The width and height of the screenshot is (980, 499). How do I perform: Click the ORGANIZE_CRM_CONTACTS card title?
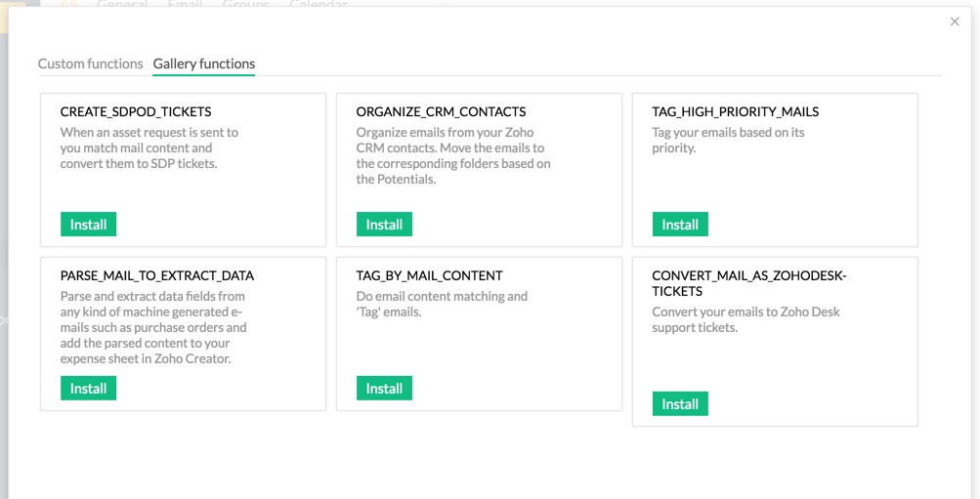(441, 112)
